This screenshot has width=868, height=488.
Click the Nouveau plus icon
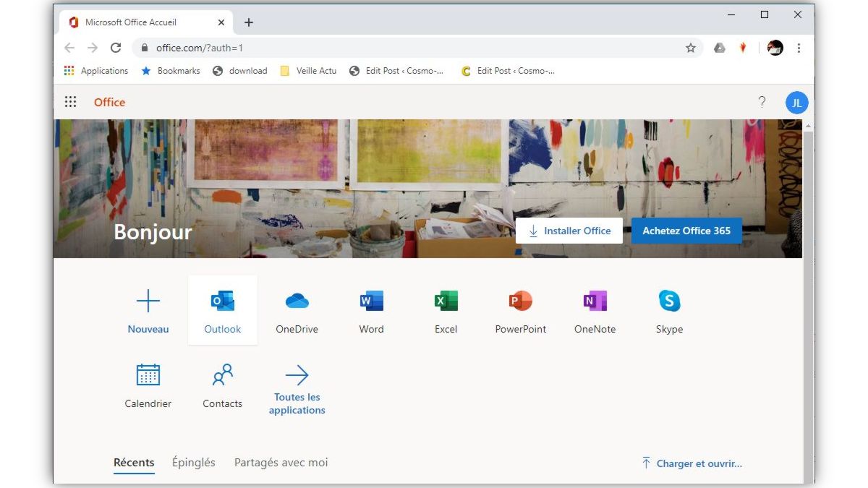tap(148, 301)
